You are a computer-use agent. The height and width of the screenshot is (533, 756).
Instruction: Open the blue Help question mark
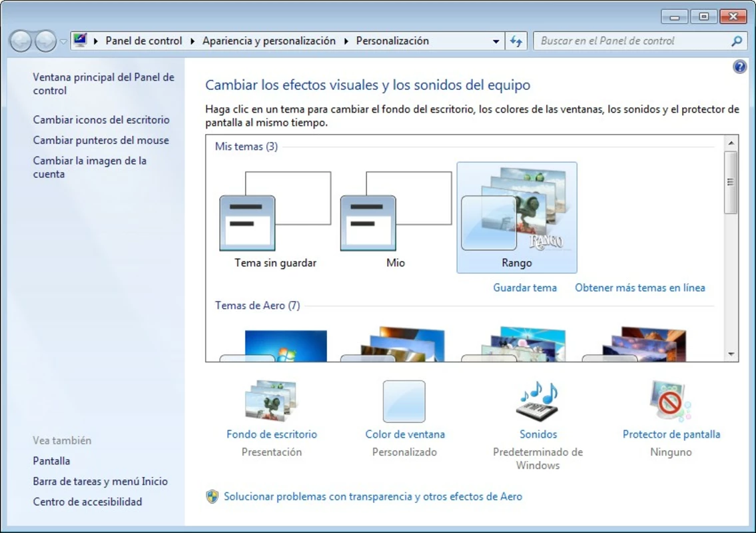point(739,67)
